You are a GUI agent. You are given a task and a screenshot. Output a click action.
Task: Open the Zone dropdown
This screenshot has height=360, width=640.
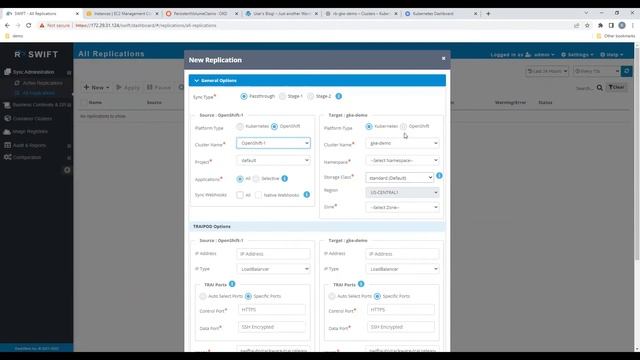tap(402, 207)
